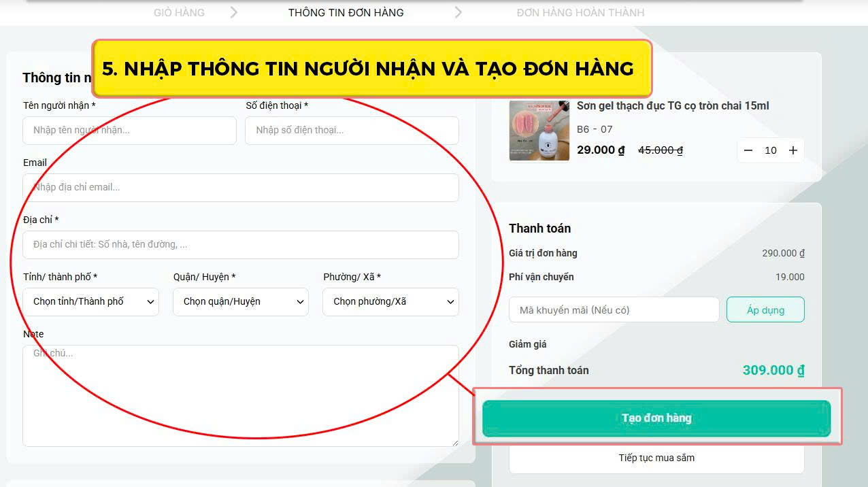Click the email address input field
The image size is (868, 487).
click(x=241, y=188)
